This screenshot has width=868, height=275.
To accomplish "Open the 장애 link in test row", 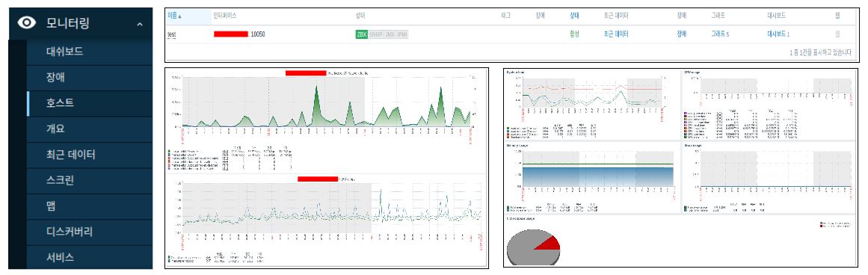I will [681, 34].
